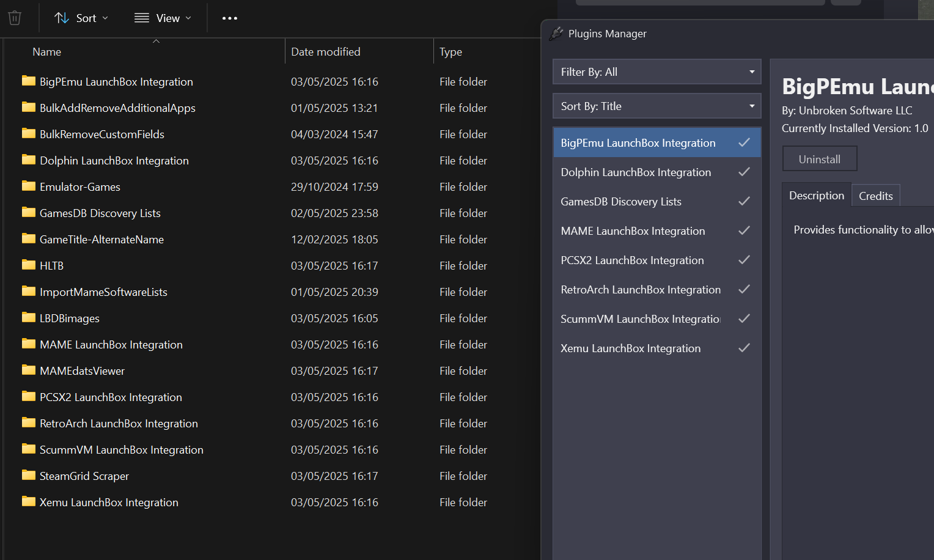Viewport: 934px width, 560px height.
Task: Click folder icon of MAMEdatsViewer
Action: click(x=29, y=370)
